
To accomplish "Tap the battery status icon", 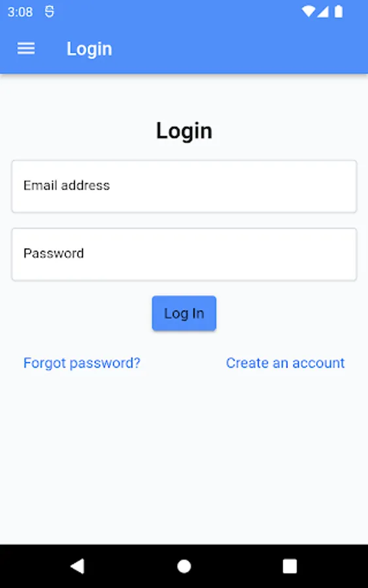I will coord(339,12).
